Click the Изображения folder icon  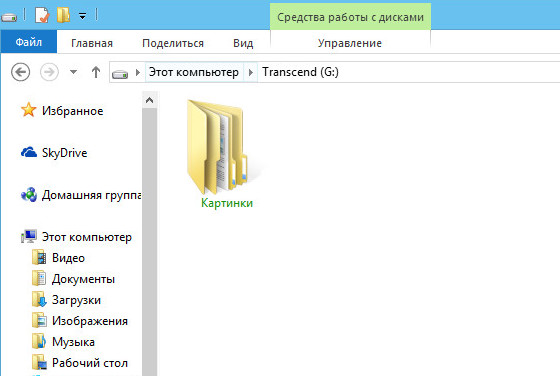(39, 321)
